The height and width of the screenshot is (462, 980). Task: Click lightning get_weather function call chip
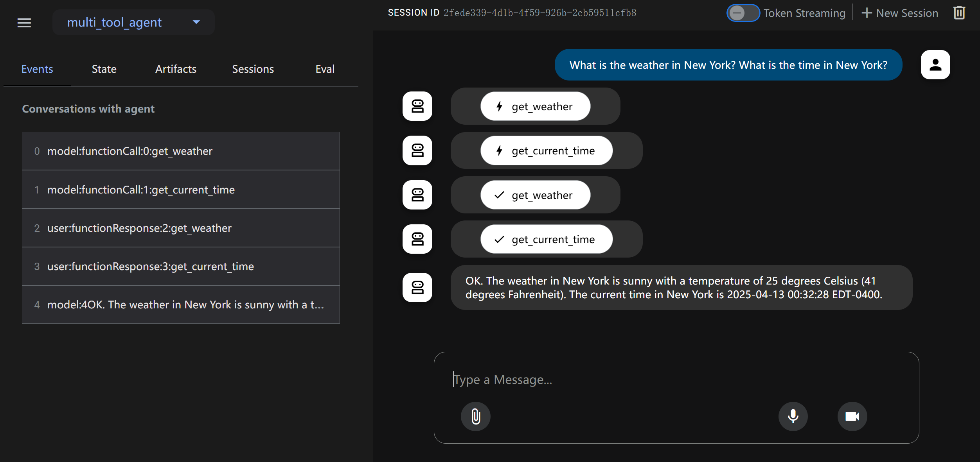pyautogui.click(x=535, y=106)
